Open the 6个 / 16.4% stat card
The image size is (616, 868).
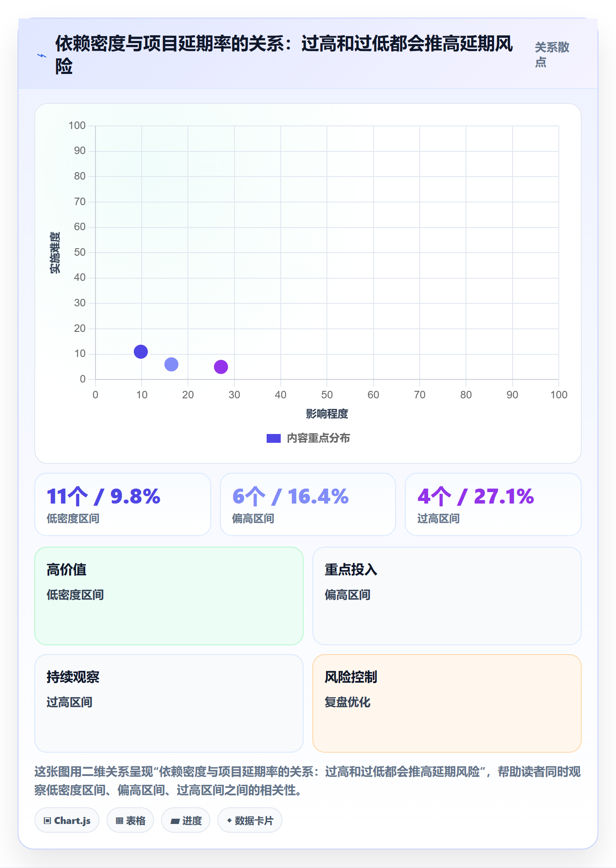[308, 504]
